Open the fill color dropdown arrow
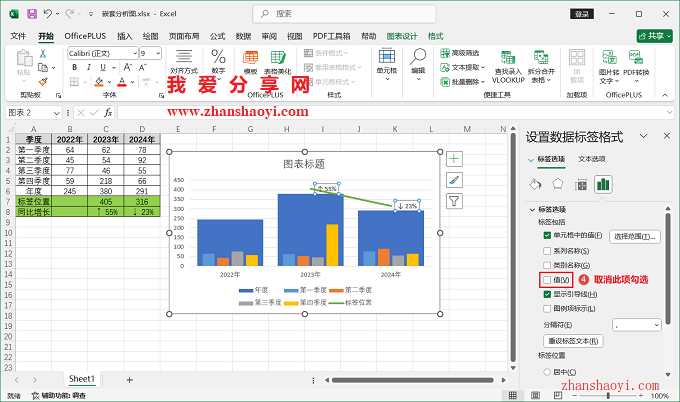 coord(109,82)
